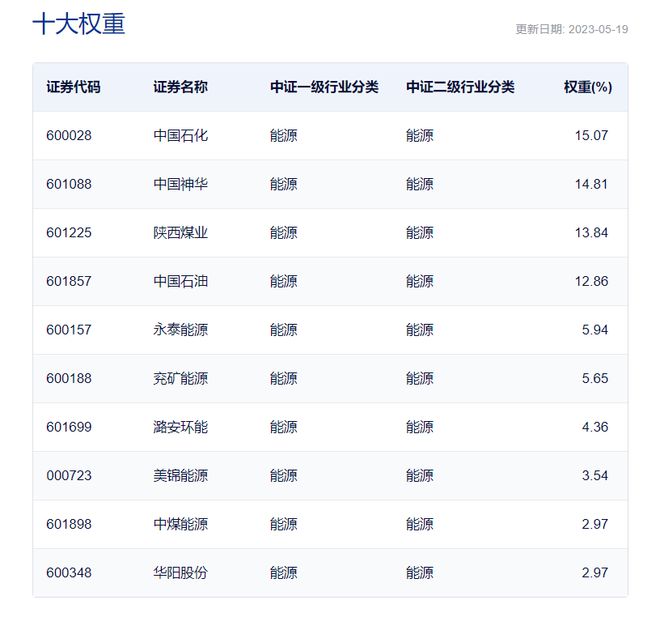The height and width of the screenshot is (617, 660).
Task: Select stock code 601898
Action: (x=69, y=524)
